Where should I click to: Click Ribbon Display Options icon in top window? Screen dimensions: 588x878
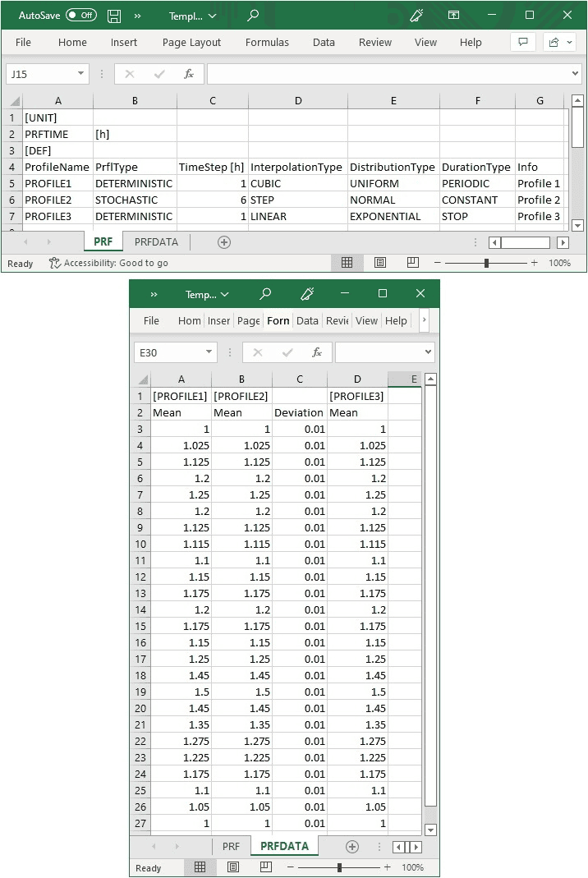click(453, 16)
